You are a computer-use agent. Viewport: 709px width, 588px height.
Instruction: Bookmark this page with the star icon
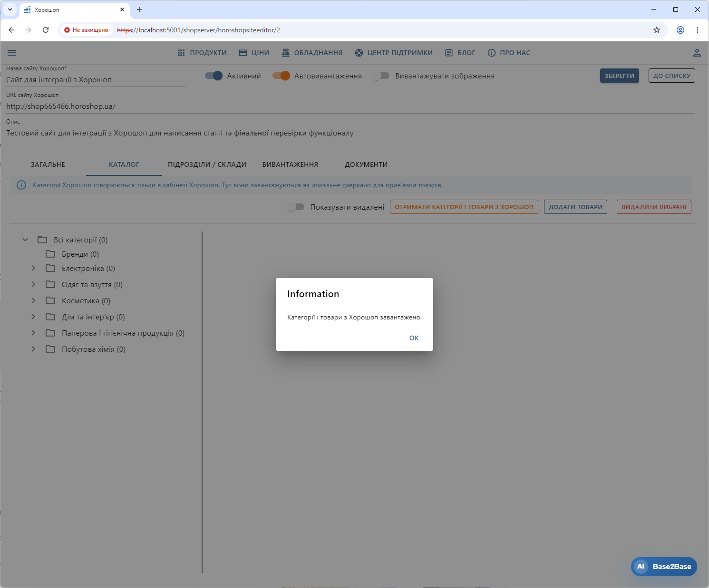pyautogui.click(x=657, y=30)
